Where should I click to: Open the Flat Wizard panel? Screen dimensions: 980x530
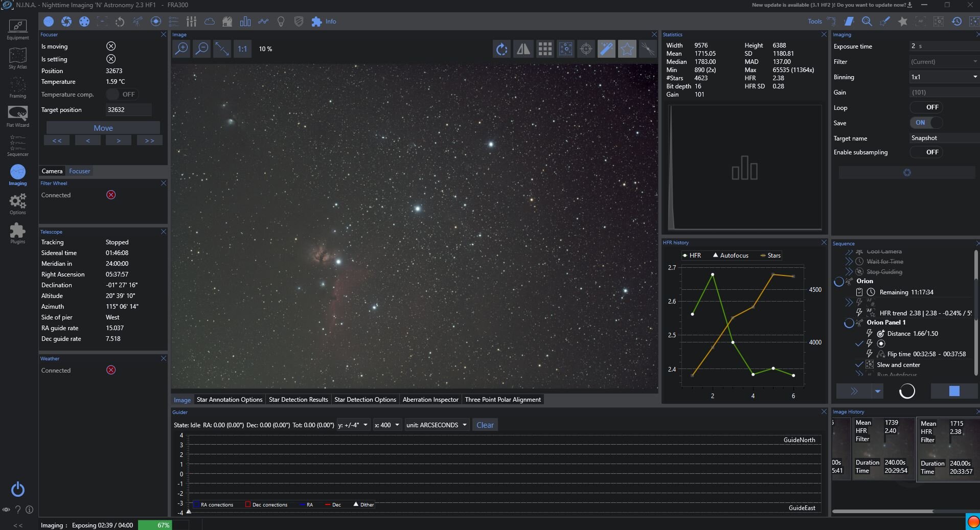(17, 116)
